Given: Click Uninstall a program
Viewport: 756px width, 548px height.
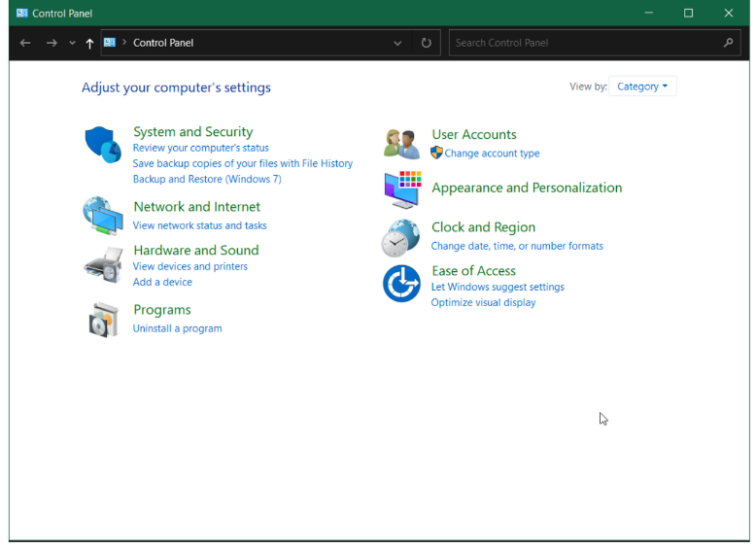Looking at the screenshot, I should pyautogui.click(x=177, y=328).
